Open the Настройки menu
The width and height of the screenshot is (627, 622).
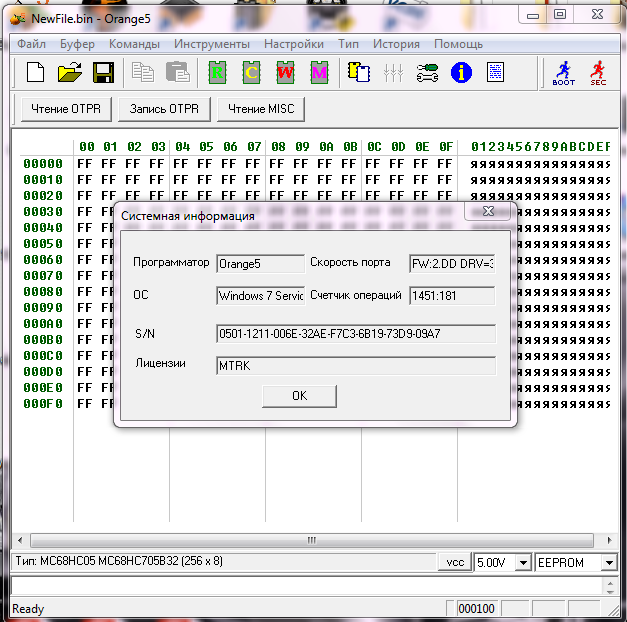(294, 44)
